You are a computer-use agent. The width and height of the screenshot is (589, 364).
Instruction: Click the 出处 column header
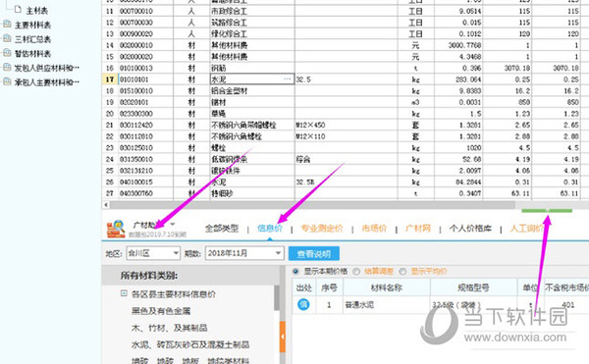304,287
